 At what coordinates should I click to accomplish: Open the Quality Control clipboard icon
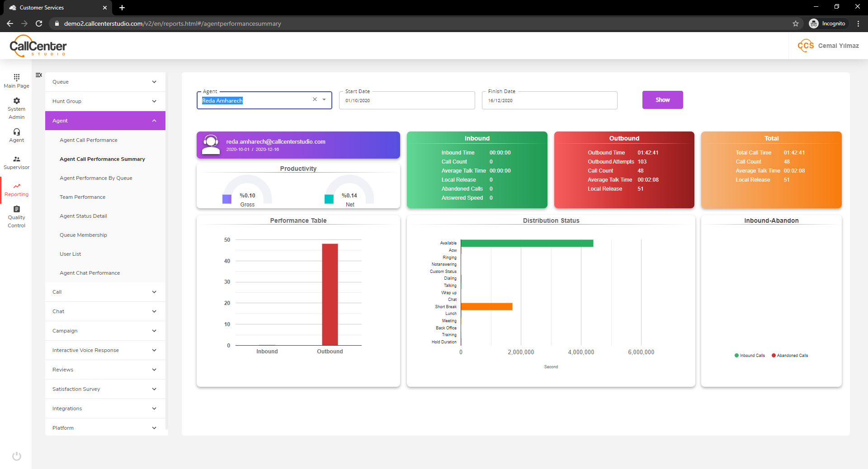17,209
